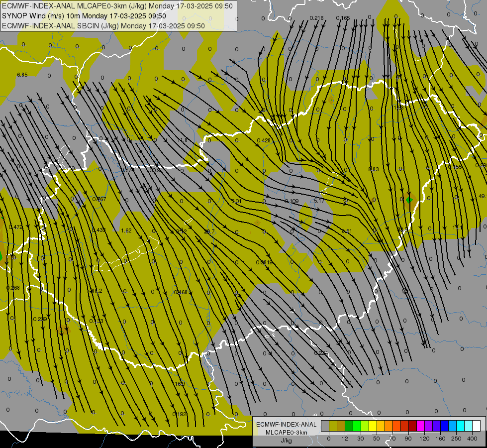This screenshot has height=448, width=487.
Task: Select the legend tick label 90
Action: (x=408, y=439)
